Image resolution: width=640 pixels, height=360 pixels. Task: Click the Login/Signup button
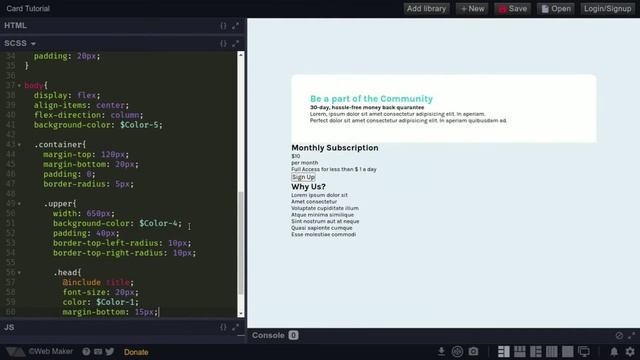607,9
